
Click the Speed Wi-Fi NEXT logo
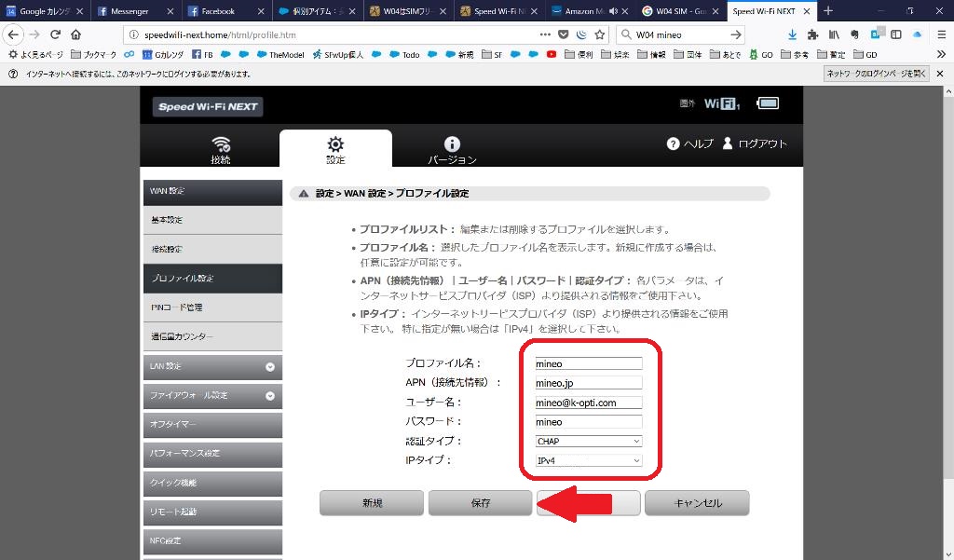(208, 106)
